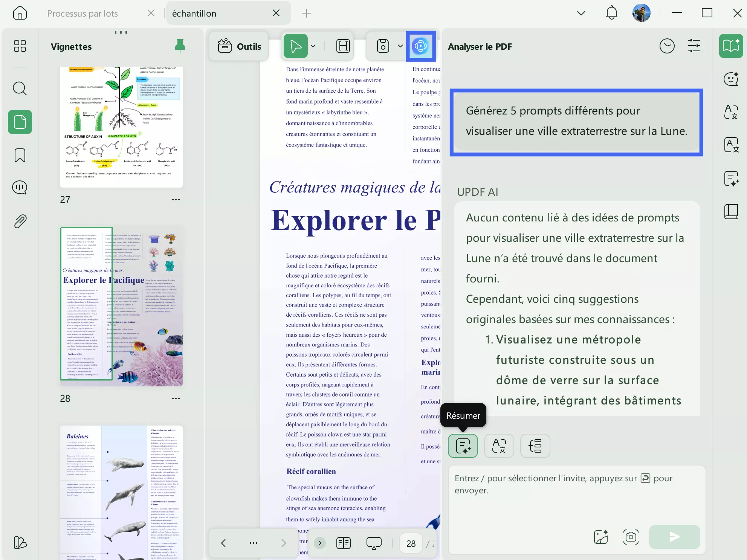The image size is (747, 560).
Task: Open chat history clock icon
Action: pyautogui.click(x=667, y=46)
